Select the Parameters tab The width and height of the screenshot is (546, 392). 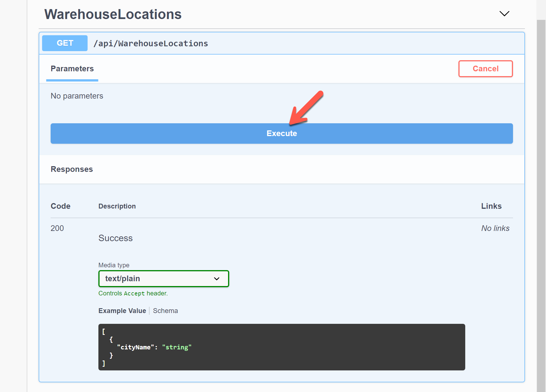(72, 69)
